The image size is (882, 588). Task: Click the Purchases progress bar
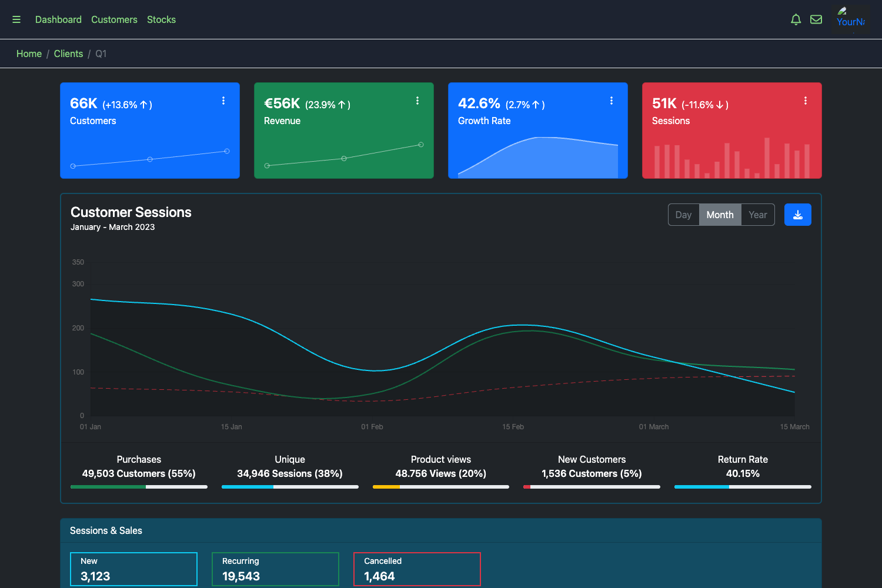tap(139, 486)
